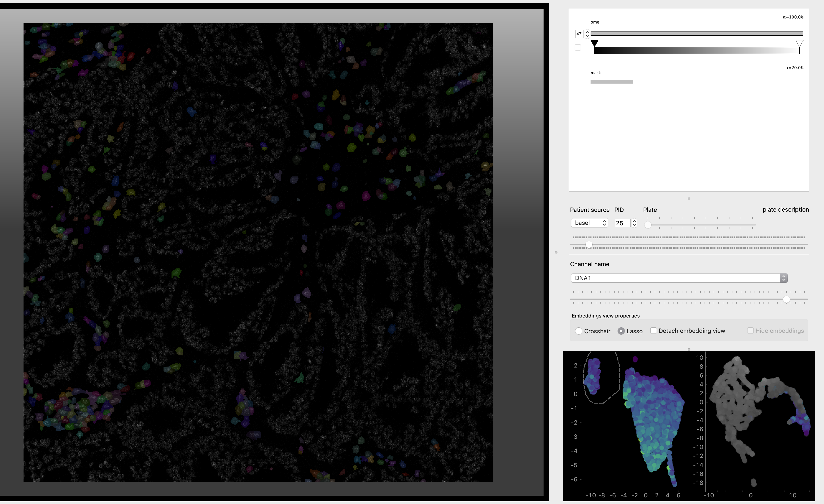Click the ome channel number field 47
Viewport: 824px width, 504px height.
(x=579, y=34)
